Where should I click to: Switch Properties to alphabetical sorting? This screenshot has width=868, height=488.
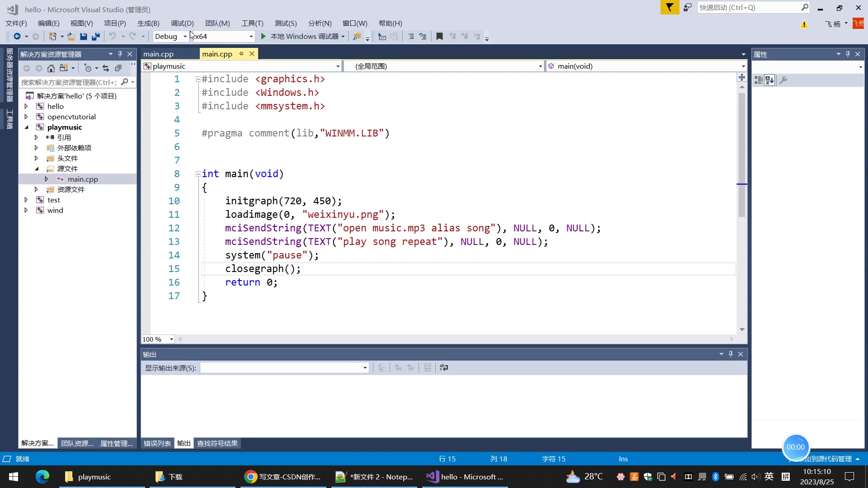point(769,80)
